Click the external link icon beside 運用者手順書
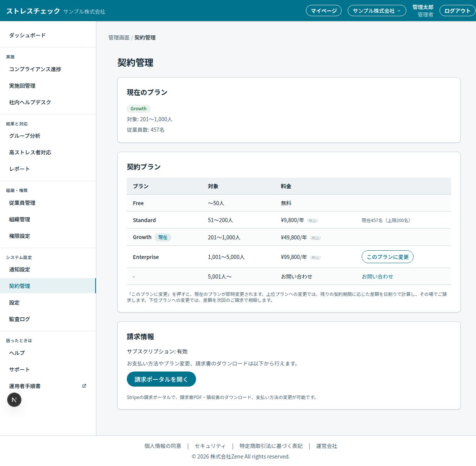Image resolution: width=476 pixels, height=466 pixels. [84, 386]
